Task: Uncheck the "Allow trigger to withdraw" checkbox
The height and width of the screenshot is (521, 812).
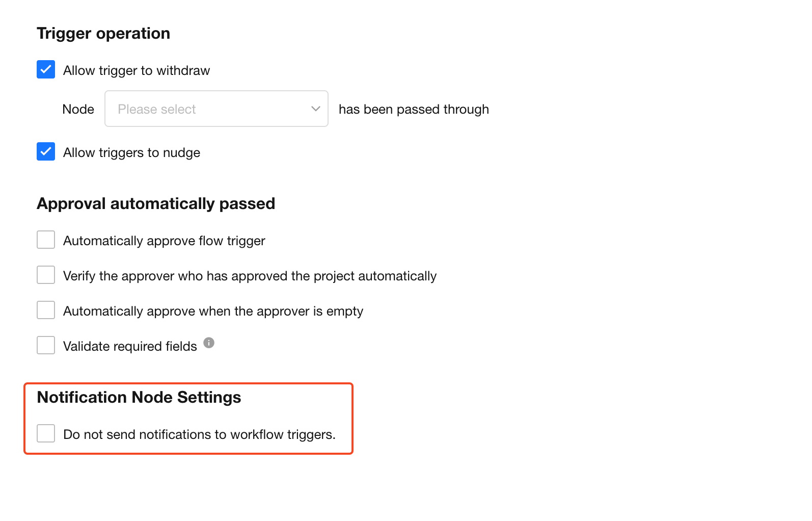Action: tap(46, 69)
